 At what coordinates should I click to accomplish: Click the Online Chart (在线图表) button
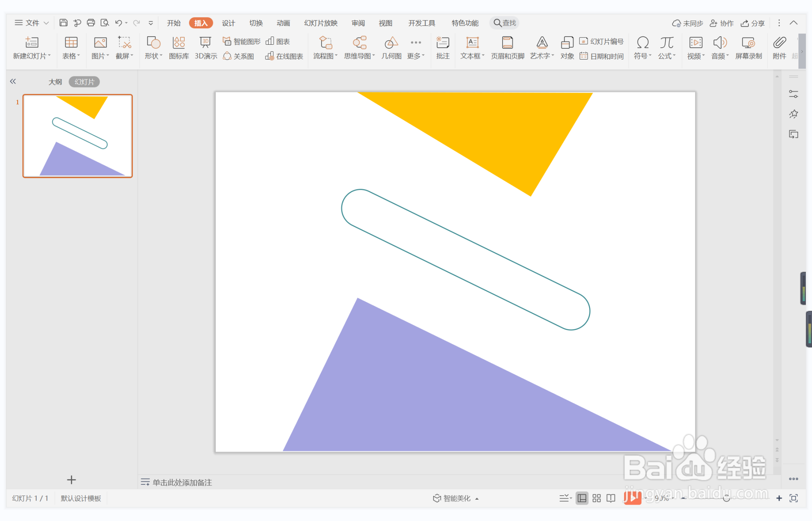click(284, 56)
